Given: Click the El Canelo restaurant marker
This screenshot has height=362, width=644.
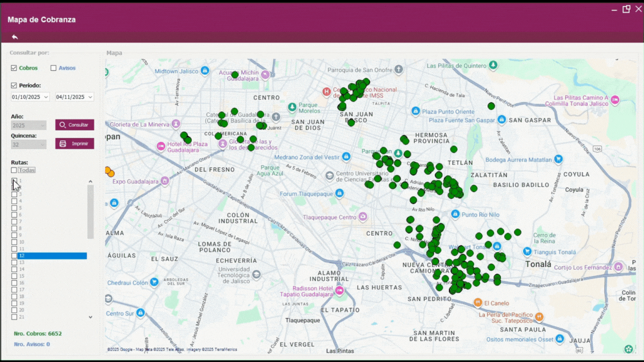Looking at the screenshot, I should click(477, 303).
